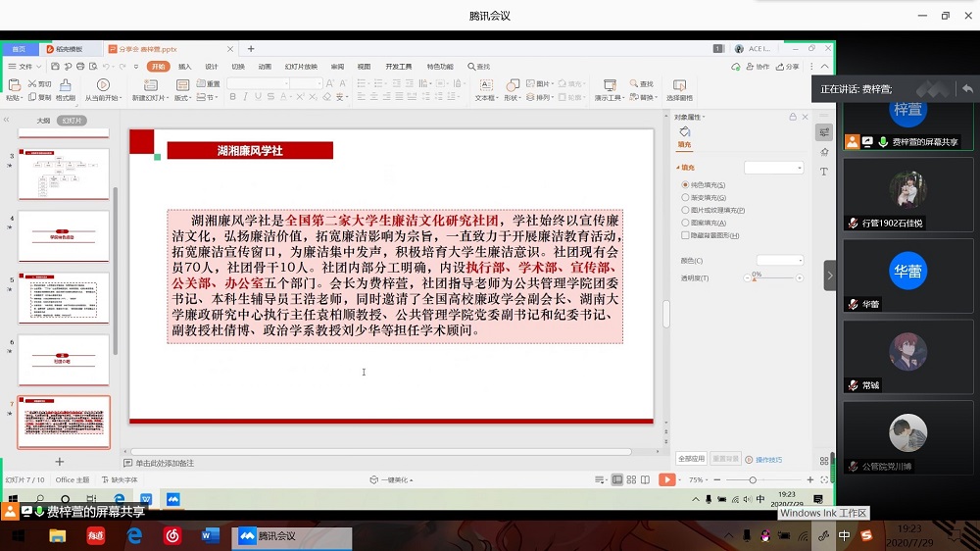Open the Tencent Meeting icon in taskbar

tap(292, 536)
